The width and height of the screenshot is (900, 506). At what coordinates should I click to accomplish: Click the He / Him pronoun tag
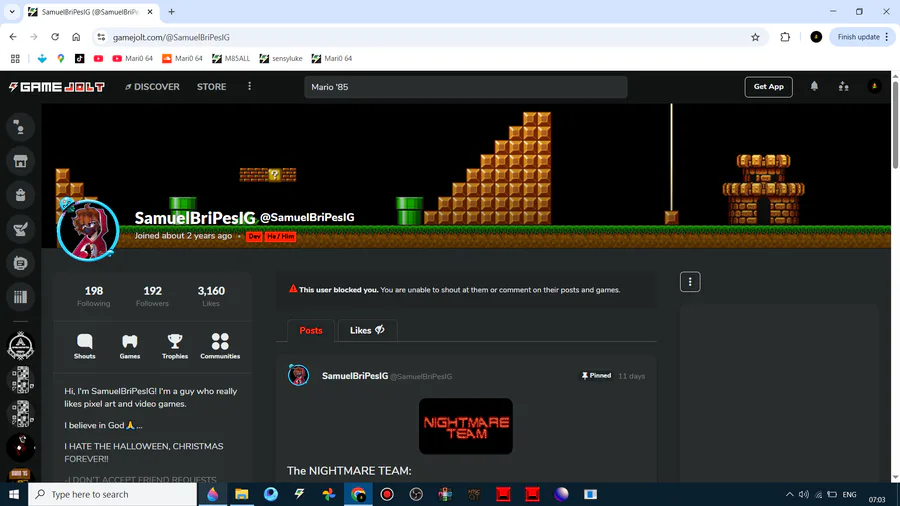click(280, 236)
